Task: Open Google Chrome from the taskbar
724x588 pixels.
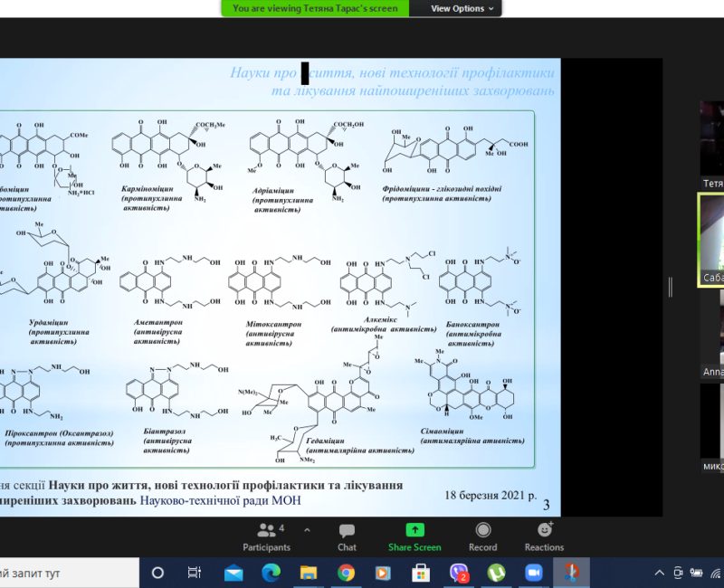Action: (346, 573)
